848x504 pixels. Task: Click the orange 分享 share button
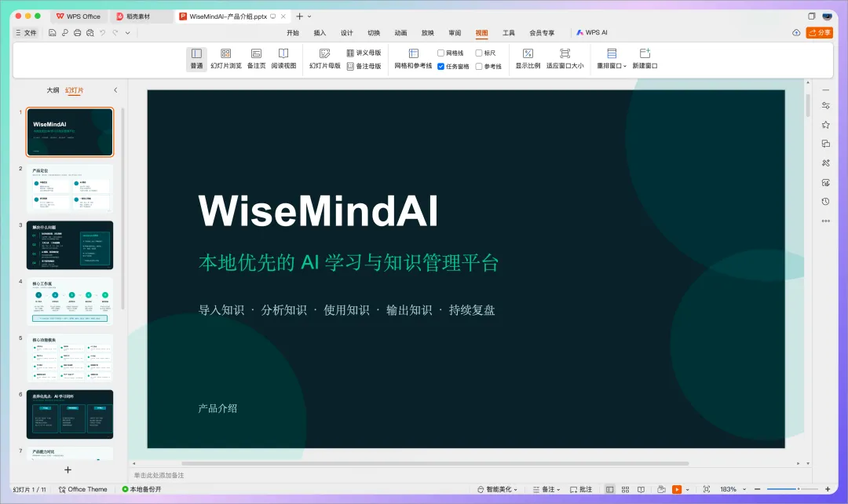820,33
